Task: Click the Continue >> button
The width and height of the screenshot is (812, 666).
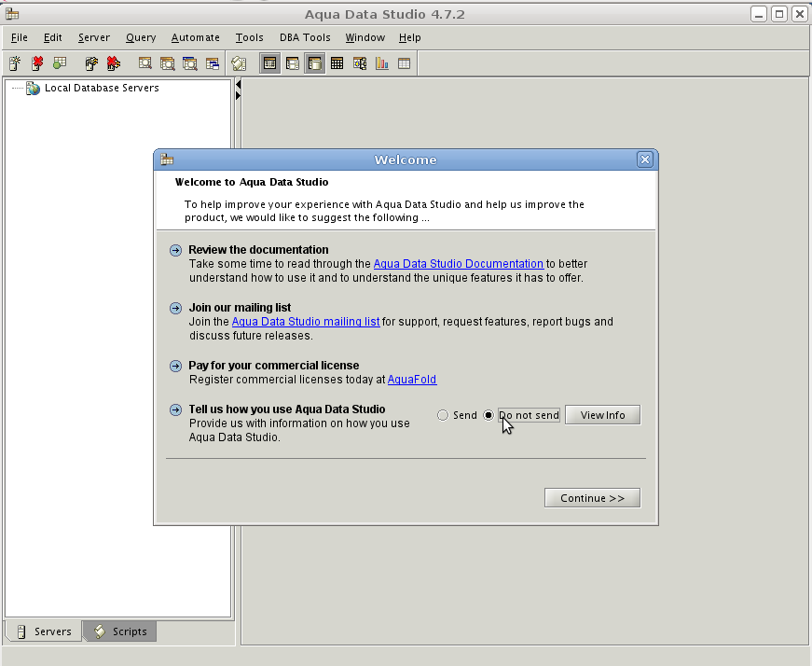Action: pyautogui.click(x=592, y=498)
